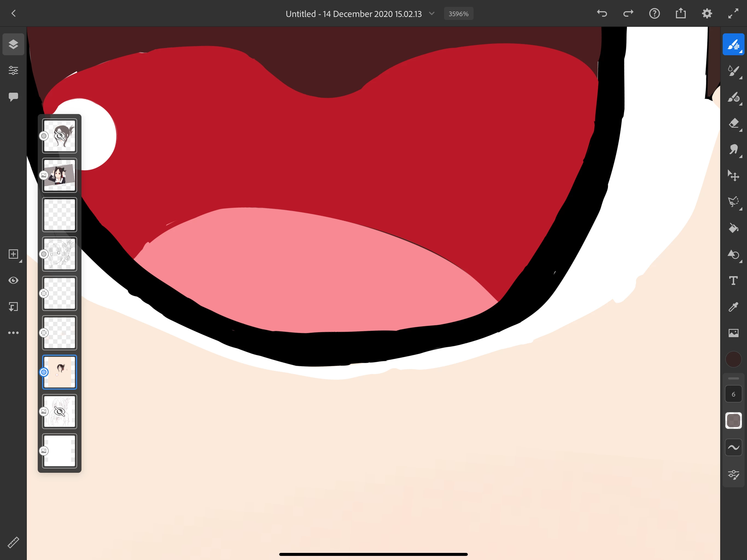747x560 pixels.
Task: Select the anime reference image layer thumbnail
Action: [59, 175]
